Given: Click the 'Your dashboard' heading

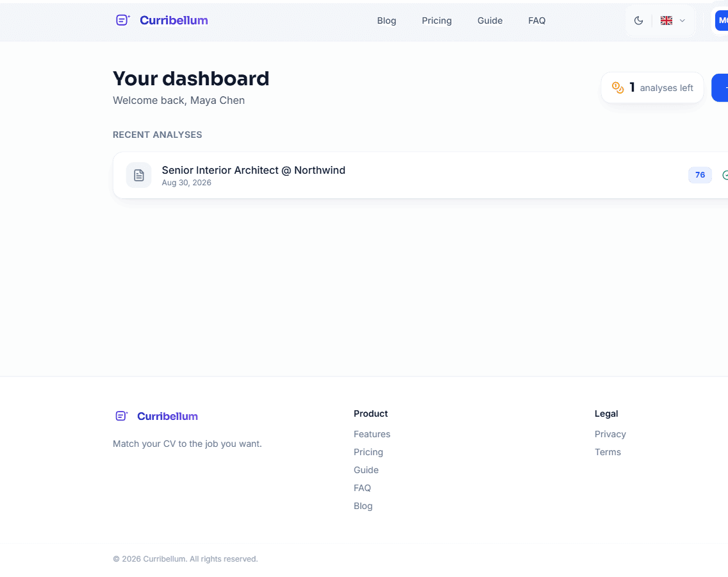Looking at the screenshot, I should coord(191,78).
